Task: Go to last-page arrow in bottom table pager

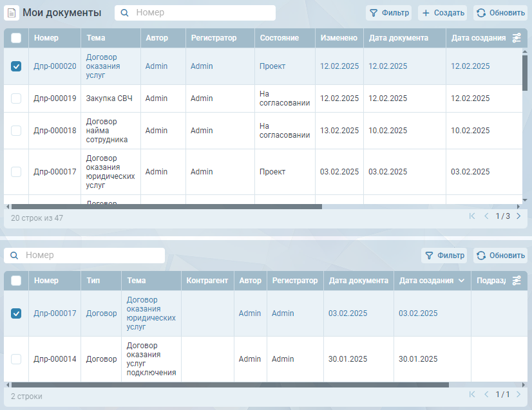Action: 518,395
